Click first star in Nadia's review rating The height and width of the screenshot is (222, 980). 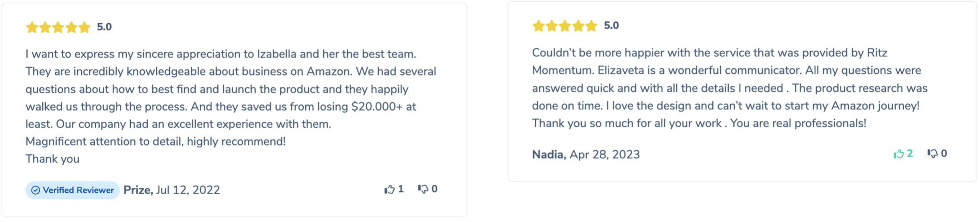[539, 26]
